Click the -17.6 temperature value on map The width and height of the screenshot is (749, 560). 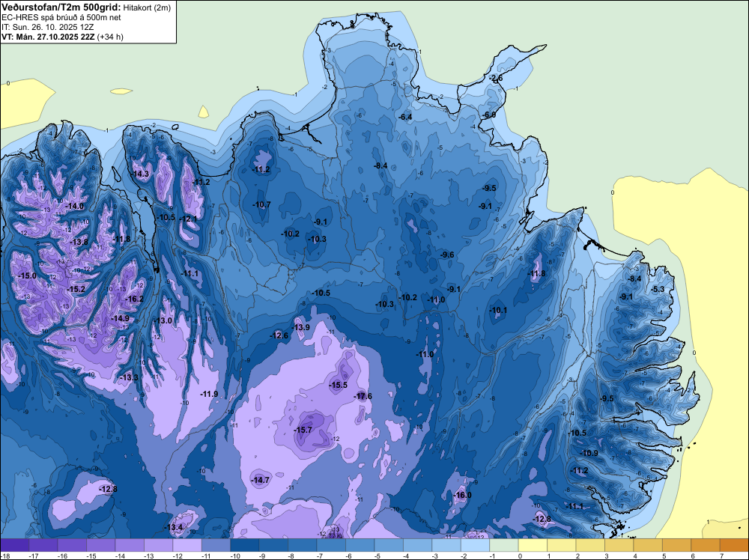[x=363, y=396]
